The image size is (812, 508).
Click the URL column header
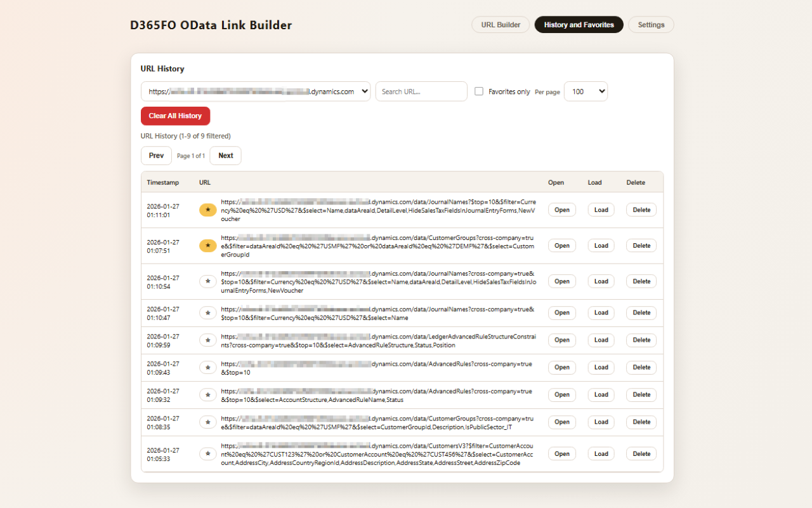tap(205, 182)
